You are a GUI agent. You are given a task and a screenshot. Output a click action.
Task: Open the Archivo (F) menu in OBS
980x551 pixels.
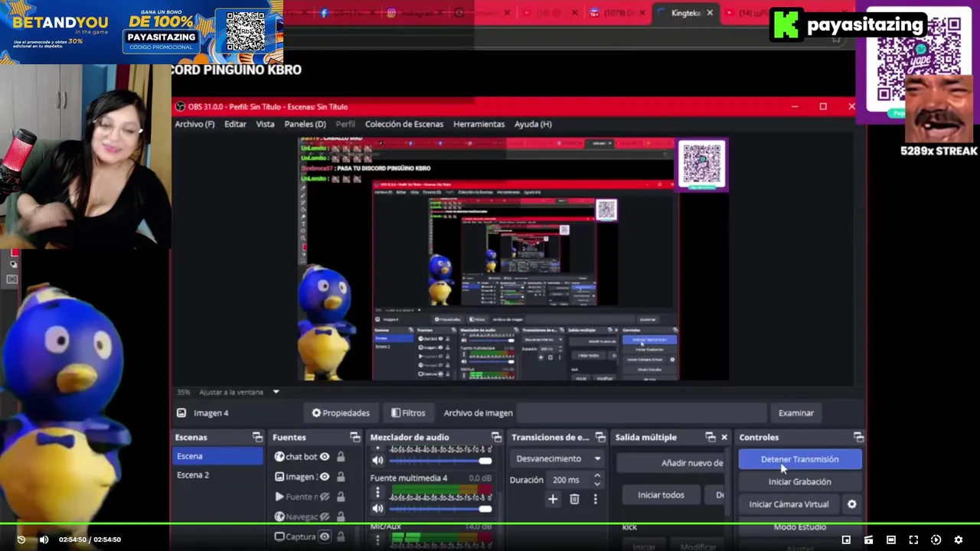coord(194,124)
